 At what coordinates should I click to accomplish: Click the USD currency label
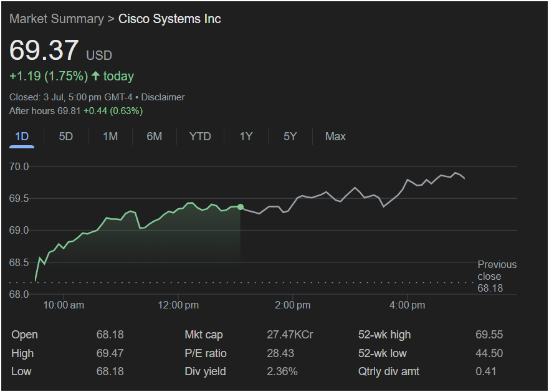[99, 55]
